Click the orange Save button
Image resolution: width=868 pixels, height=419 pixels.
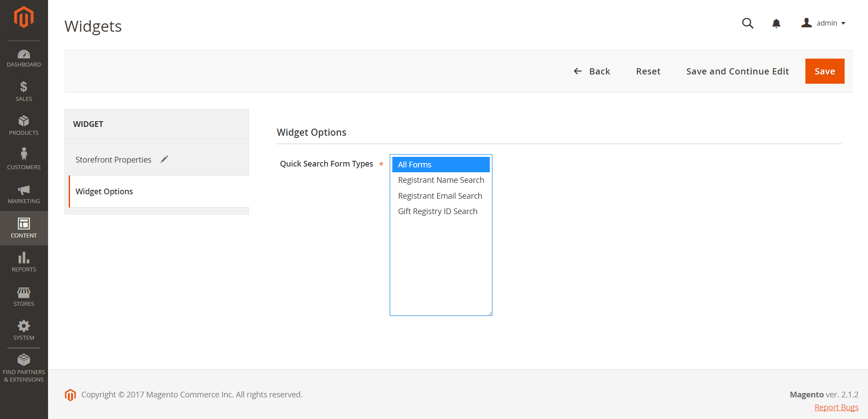(x=825, y=71)
